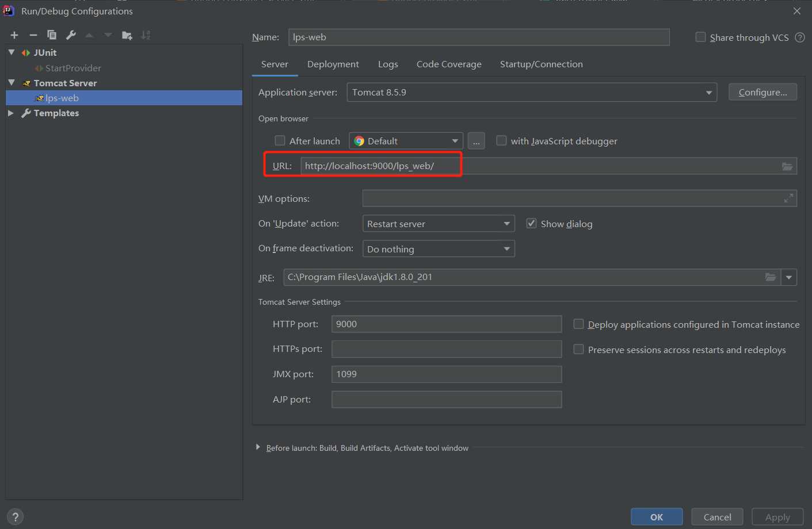The height and width of the screenshot is (529, 812).
Task: Remove the configuration with the minus icon
Action: tap(33, 35)
